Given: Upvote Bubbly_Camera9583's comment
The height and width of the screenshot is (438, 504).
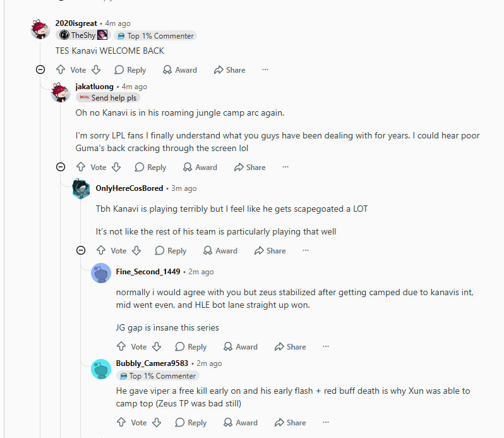Looking at the screenshot, I should pos(121,422).
